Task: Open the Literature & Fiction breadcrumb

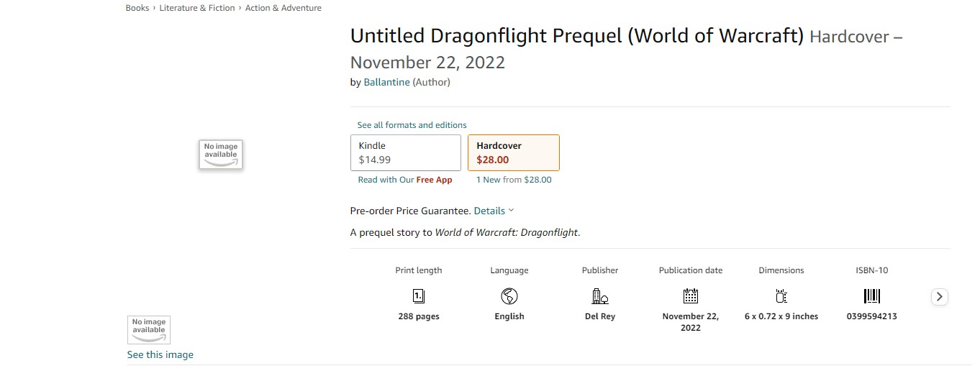Action: tap(197, 8)
